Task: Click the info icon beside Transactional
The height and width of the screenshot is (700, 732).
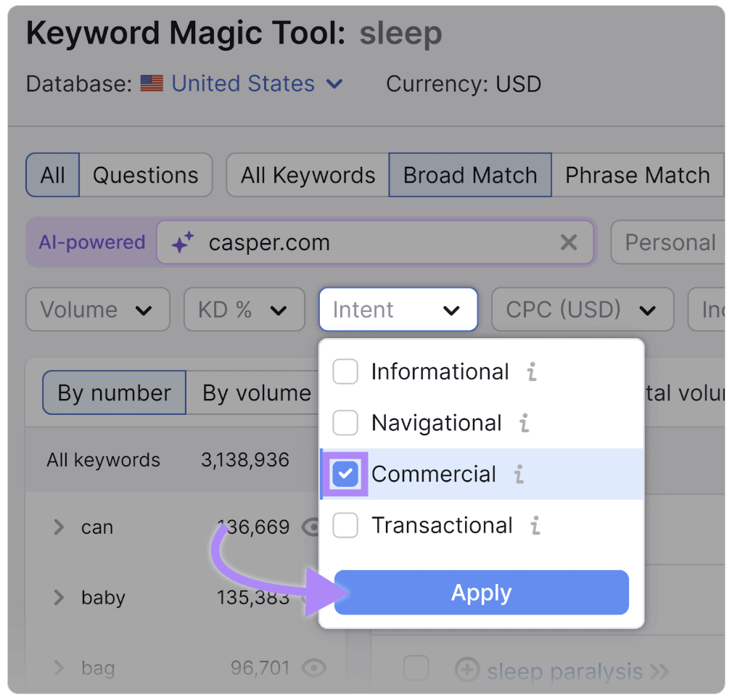Action: coord(535,526)
